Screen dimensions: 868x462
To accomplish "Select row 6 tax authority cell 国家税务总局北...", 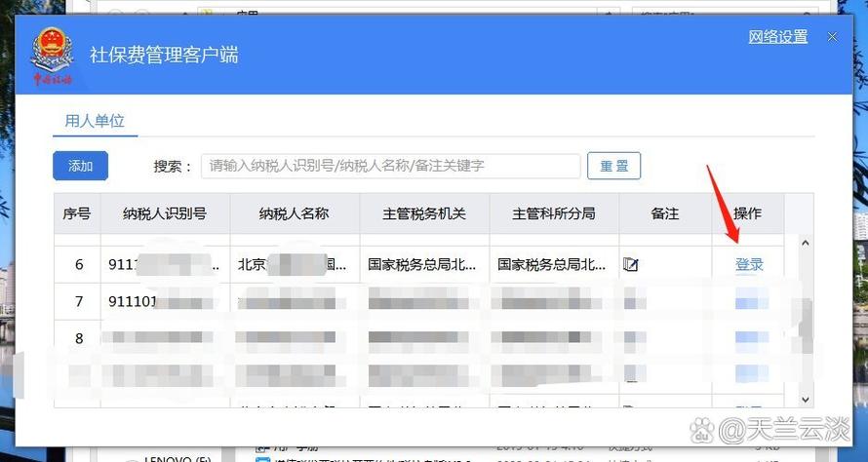I will click(422, 264).
